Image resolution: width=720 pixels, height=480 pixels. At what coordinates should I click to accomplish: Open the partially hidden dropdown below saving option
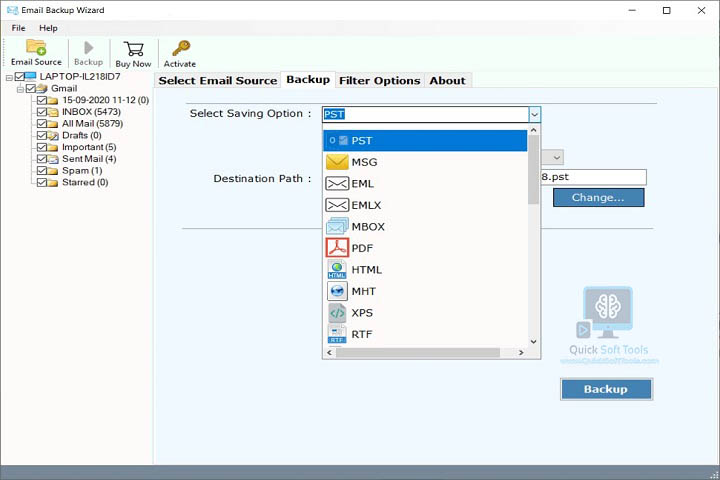point(552,158)
